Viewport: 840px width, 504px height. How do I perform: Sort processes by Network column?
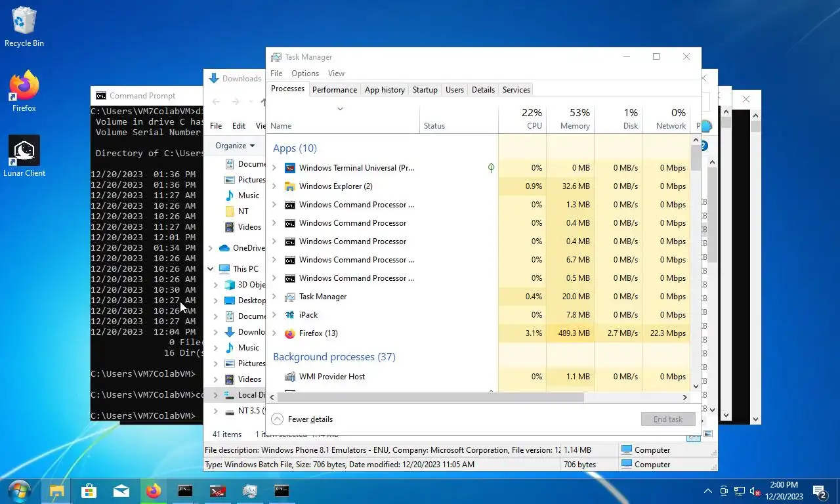[x=666, y=119]
